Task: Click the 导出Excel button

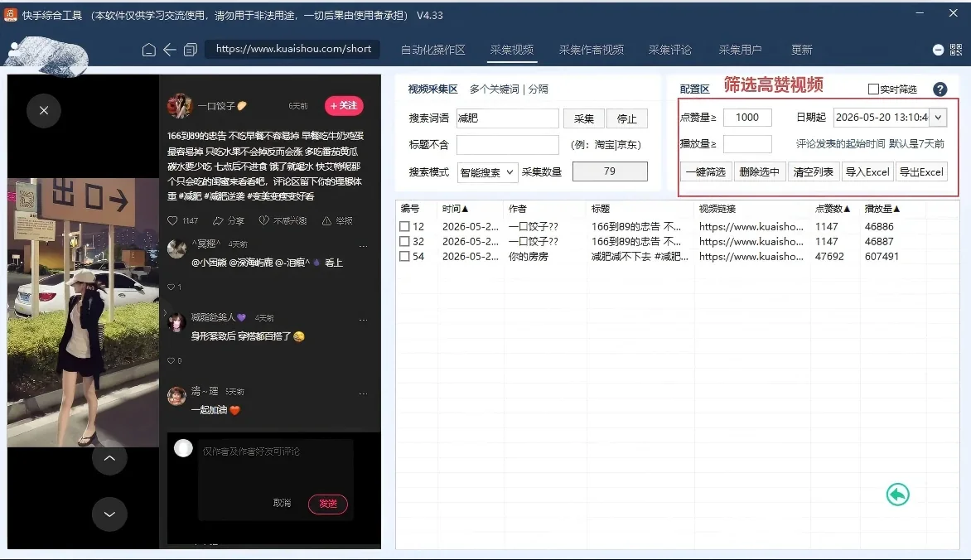Action: point(921,171)
